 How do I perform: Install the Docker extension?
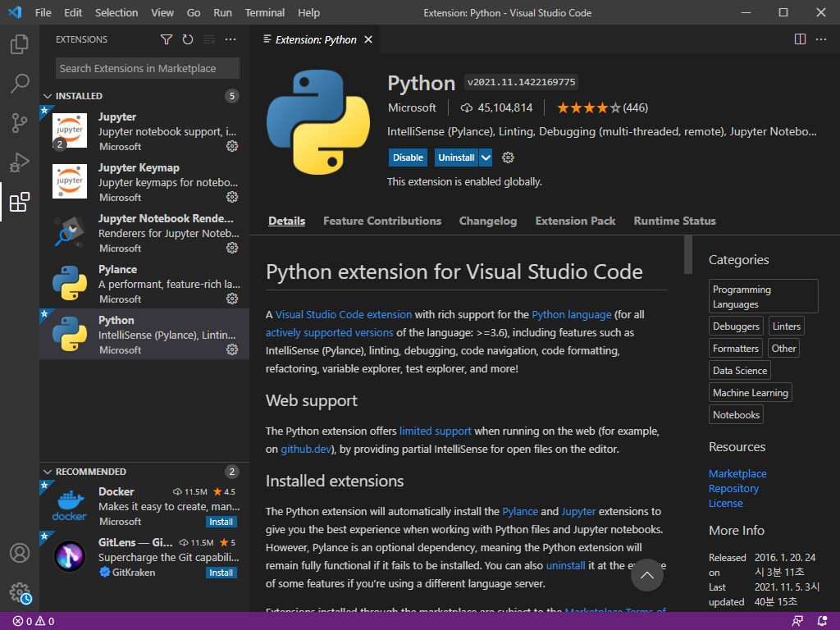coord(221,522)
